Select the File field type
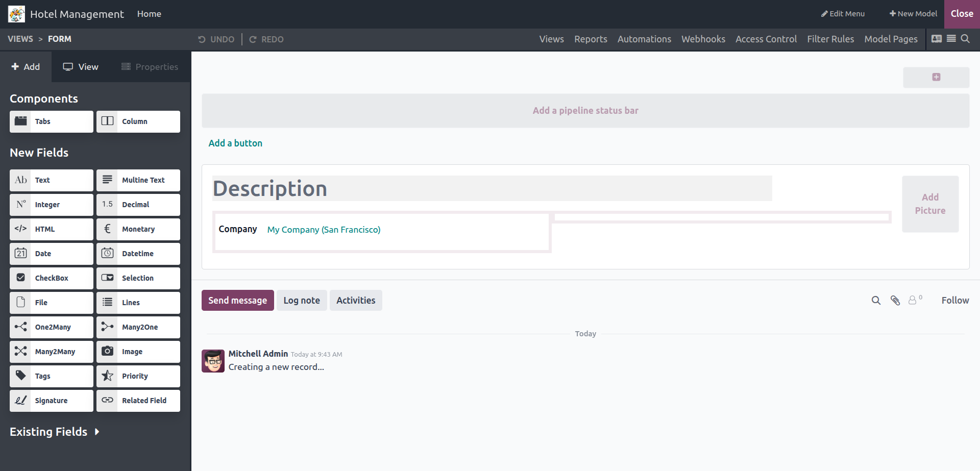This screenshot has width=980, height=471. 52,303
